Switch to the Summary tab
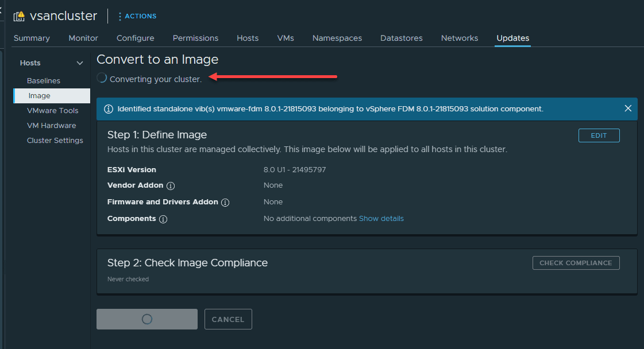 (32, 38)
